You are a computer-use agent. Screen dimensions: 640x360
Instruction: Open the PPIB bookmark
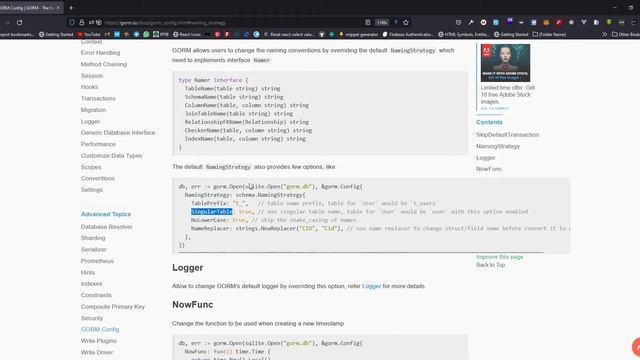click(x=161, y=34)
